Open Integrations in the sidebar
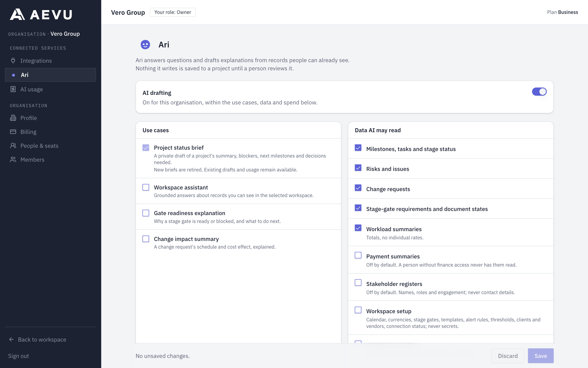Image resolution: width=588 pixels, height=368 pixels. coord(50,61)
